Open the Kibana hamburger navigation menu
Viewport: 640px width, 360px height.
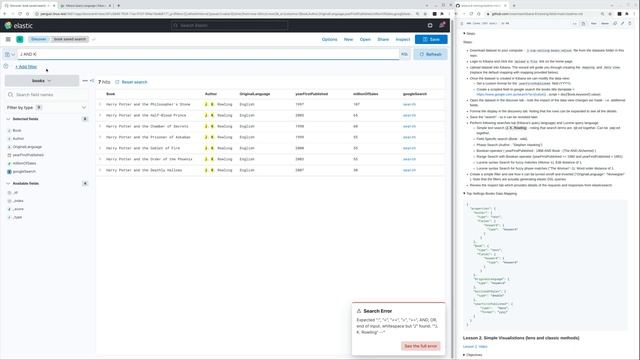coord(8,39)
